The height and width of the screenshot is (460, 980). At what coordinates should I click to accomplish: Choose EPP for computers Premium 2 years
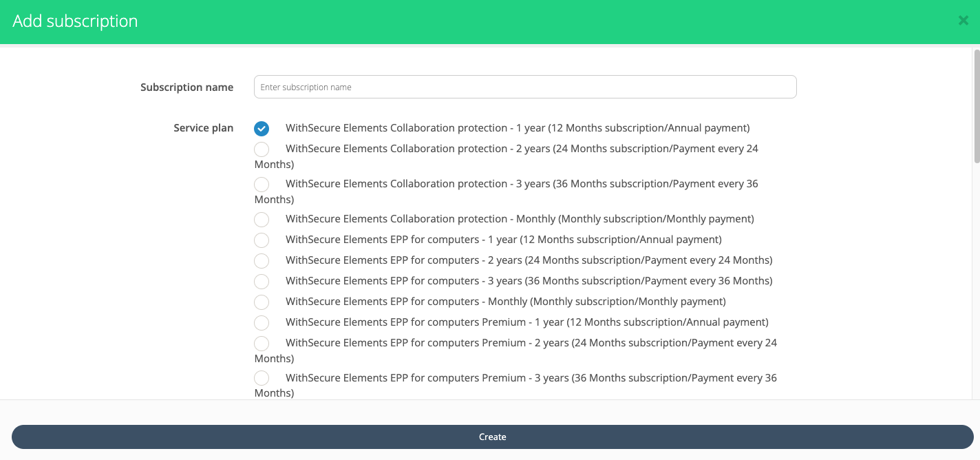click(262, 344)
